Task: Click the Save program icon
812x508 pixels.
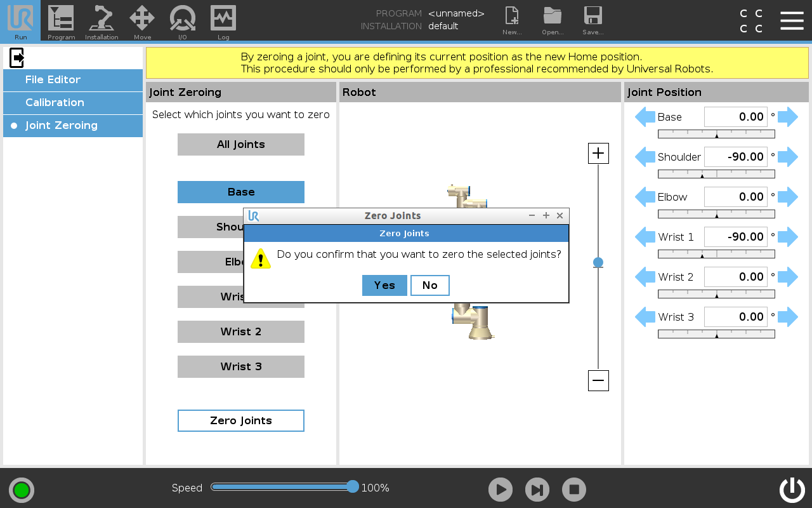Action: [x=593, y=19]
